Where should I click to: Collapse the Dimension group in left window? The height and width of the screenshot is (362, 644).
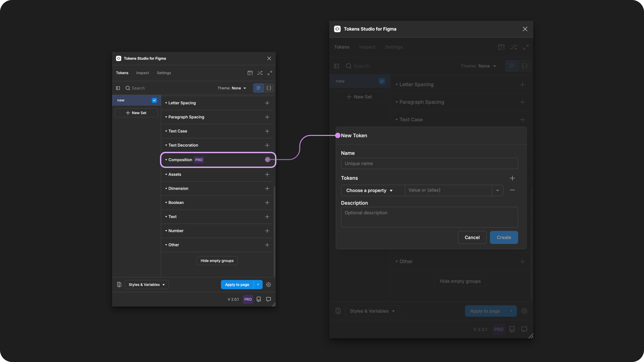166,188
